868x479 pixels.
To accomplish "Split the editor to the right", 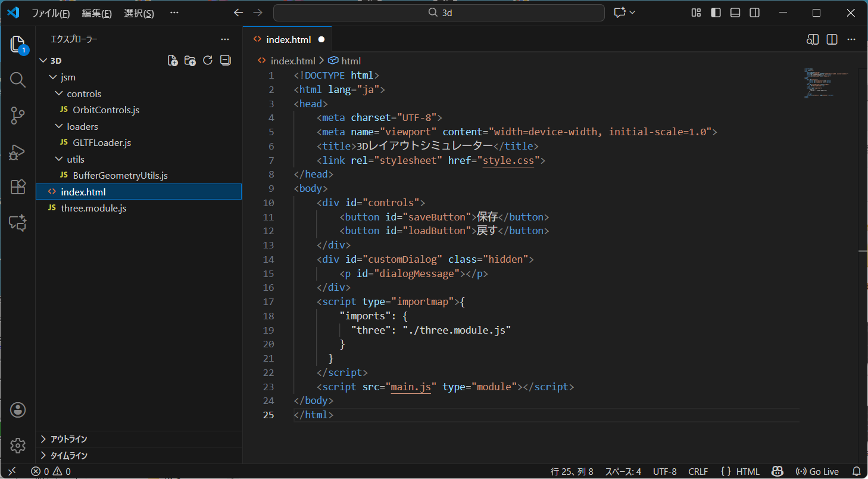I will tap(831, 39).
